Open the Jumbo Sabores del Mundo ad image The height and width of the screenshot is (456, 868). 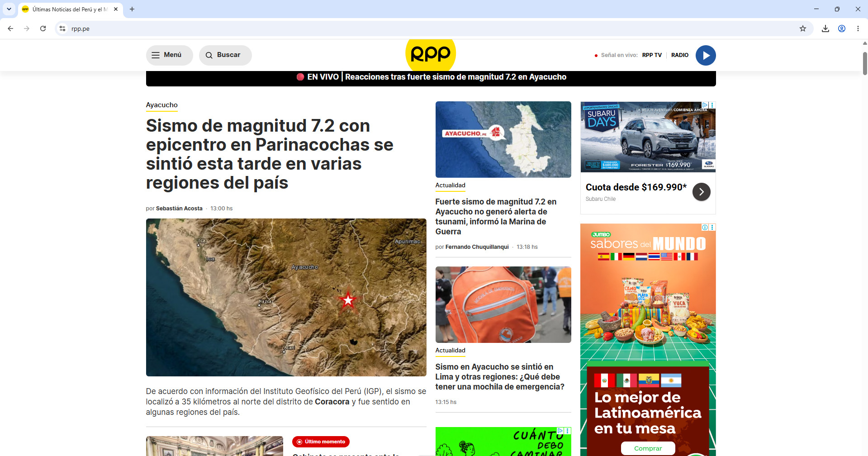pyautogui.click(x=648, y=339)
